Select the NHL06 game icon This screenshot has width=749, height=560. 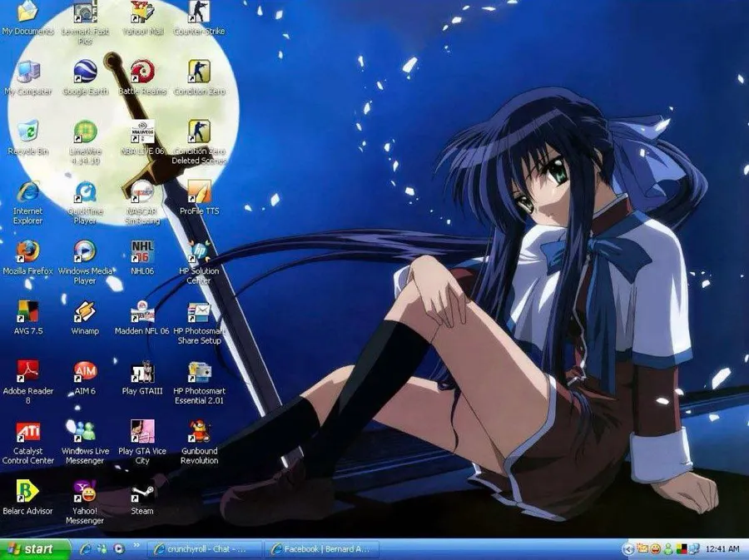point(142,258)
